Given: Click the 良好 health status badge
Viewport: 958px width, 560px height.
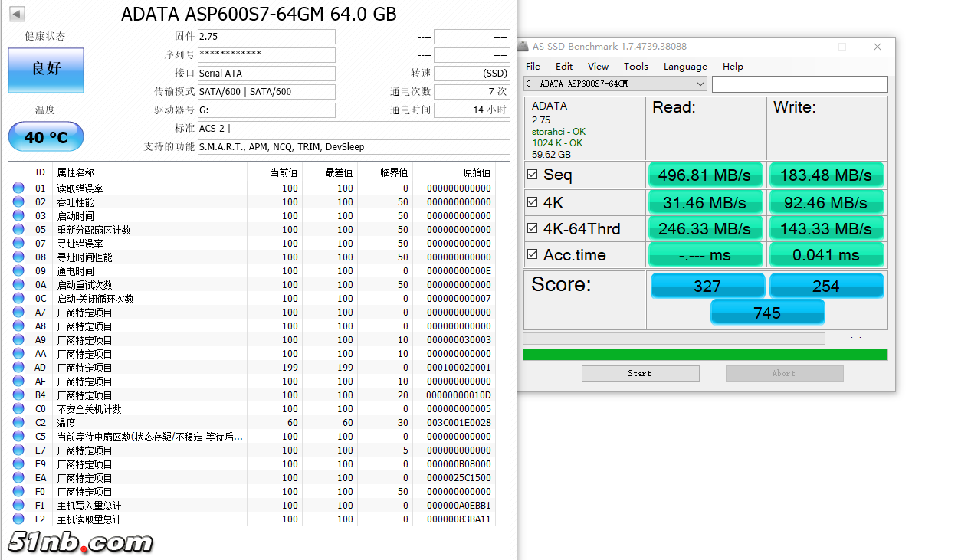Looking at the screenshot, I should [x=46, y=70].
